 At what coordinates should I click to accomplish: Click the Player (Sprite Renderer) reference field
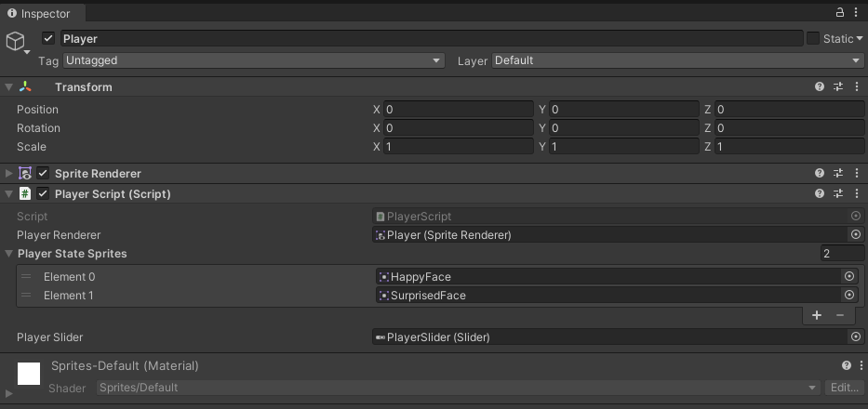point(610,234)
